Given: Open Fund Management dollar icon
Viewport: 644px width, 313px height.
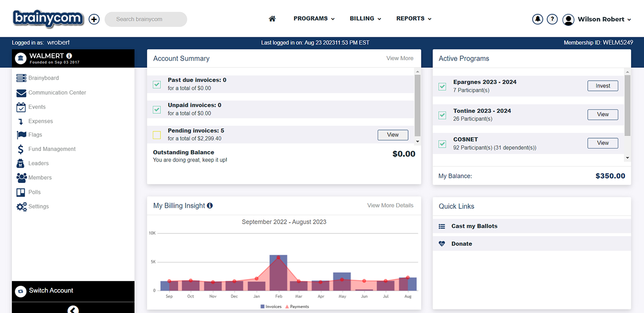Looking at the screenshot, I should tap(21, 149).
